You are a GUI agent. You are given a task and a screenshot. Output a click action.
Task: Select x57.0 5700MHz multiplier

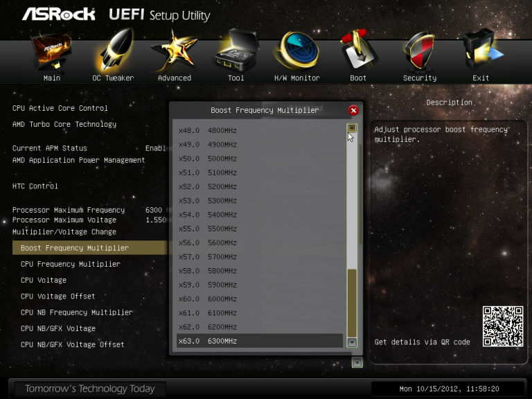(x=260, y=257)
